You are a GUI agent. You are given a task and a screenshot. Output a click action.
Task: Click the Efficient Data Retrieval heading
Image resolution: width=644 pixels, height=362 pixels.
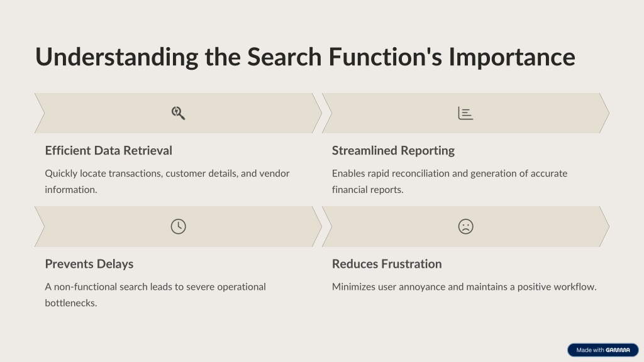point(108,151)
